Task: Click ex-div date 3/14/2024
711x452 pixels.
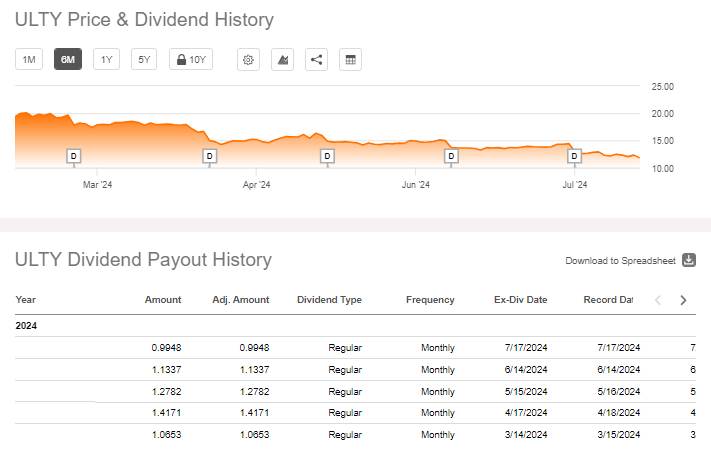Action: tap(526, 434)
